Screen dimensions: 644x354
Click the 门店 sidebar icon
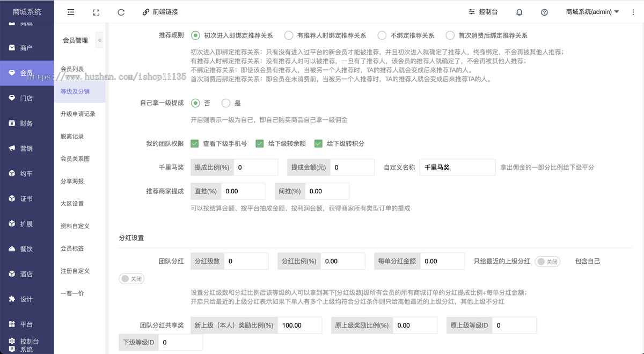coord(12,98)
